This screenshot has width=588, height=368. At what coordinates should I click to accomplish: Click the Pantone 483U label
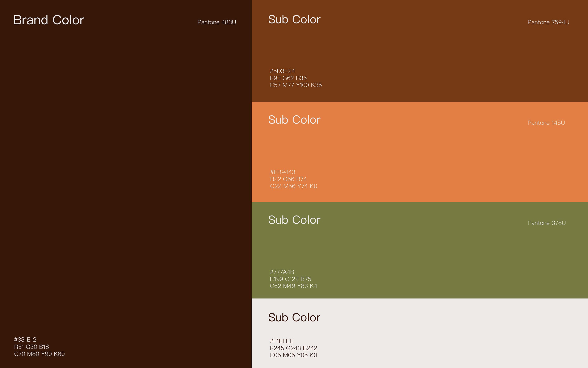click(217, 22)
